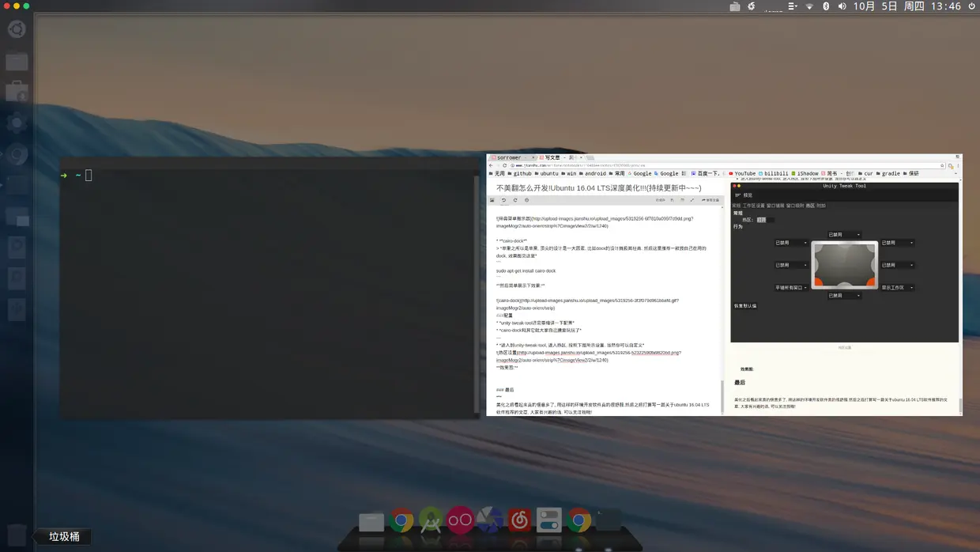Open the Ubuntu Dash from the launcher
The image size is (980, 552).
tap(17, 29)
